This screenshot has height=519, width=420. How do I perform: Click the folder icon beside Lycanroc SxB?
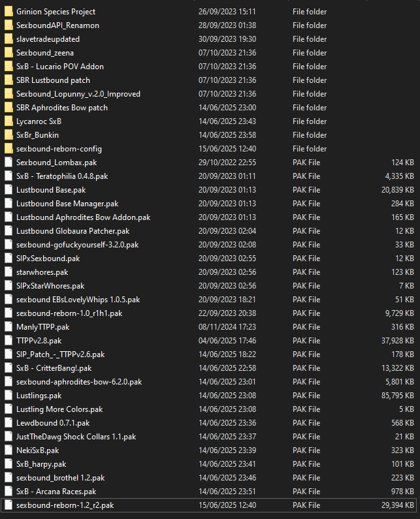8,121
